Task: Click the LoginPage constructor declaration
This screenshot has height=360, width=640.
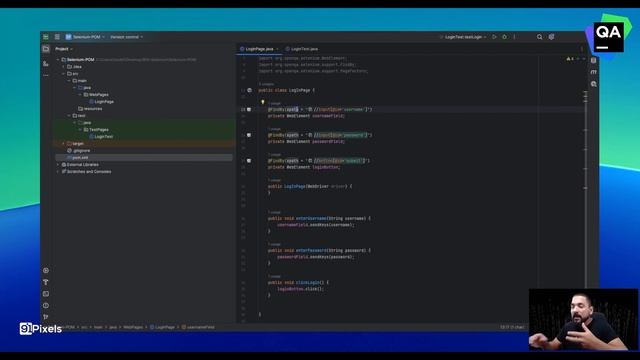Action: pos(310,186)
